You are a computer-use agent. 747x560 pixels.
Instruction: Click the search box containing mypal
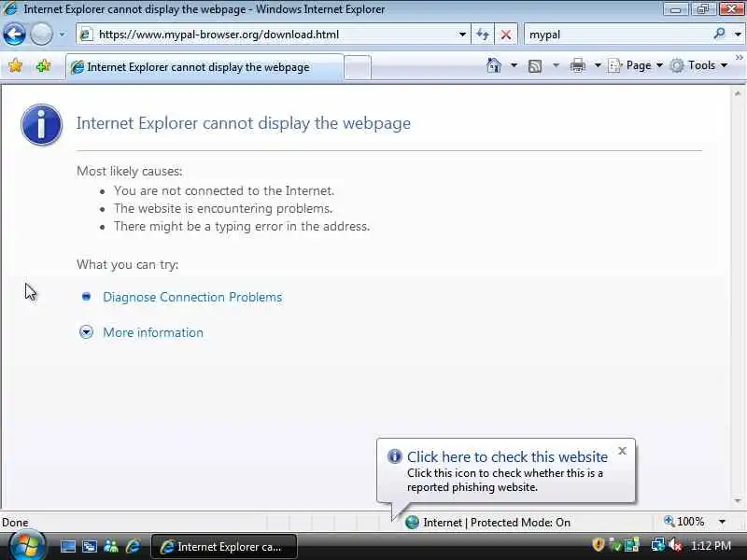pyautogui.click(x=619, y=35)
